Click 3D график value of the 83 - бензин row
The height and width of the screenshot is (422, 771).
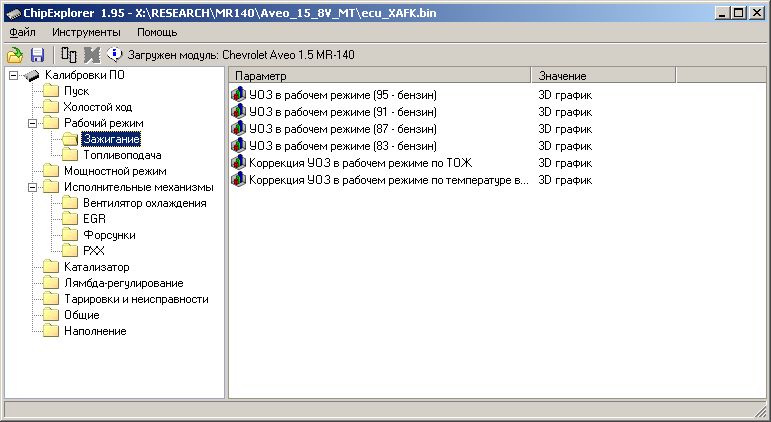[x=565, y=146]
